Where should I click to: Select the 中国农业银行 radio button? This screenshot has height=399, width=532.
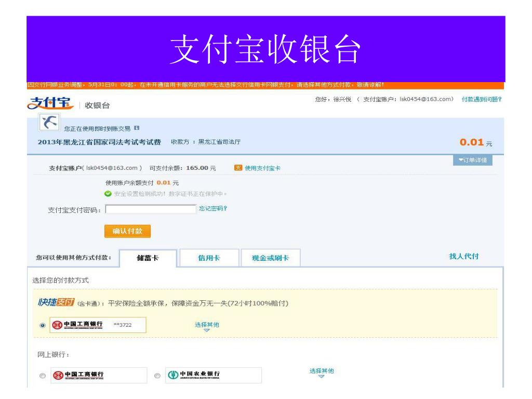pos(157,376)
